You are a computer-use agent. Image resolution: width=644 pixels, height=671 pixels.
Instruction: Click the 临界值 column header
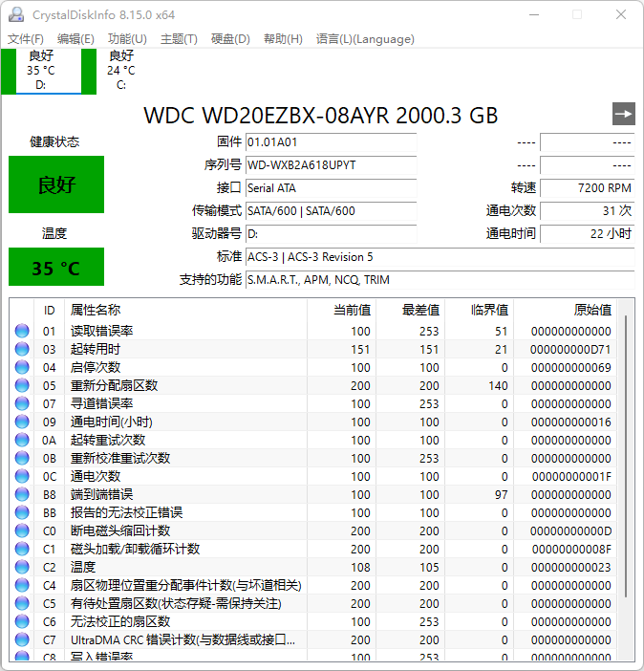coord(480,310)
